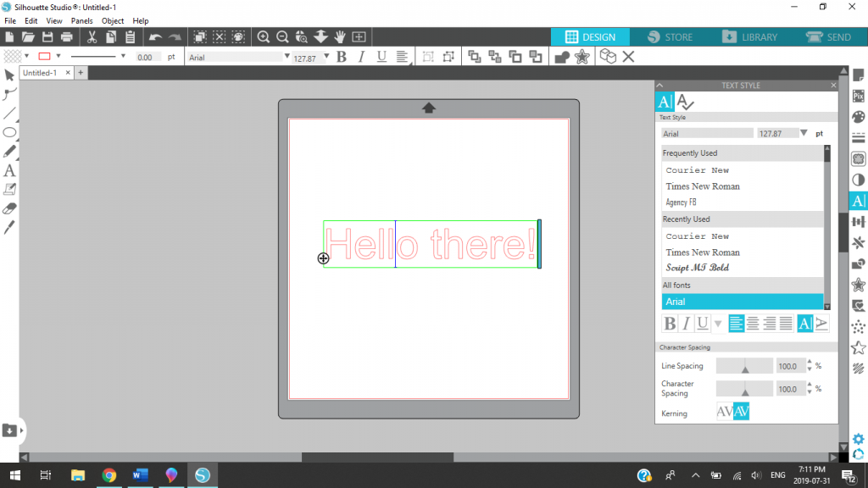Open the line style dropdown arrow
Image resolution: width=868 pixels, height=488 pixels.
click(123, 57)
